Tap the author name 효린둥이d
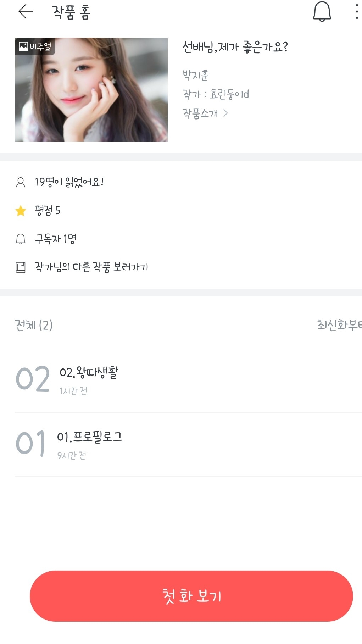The image size is (362, 644). click(x=229, y=94)
